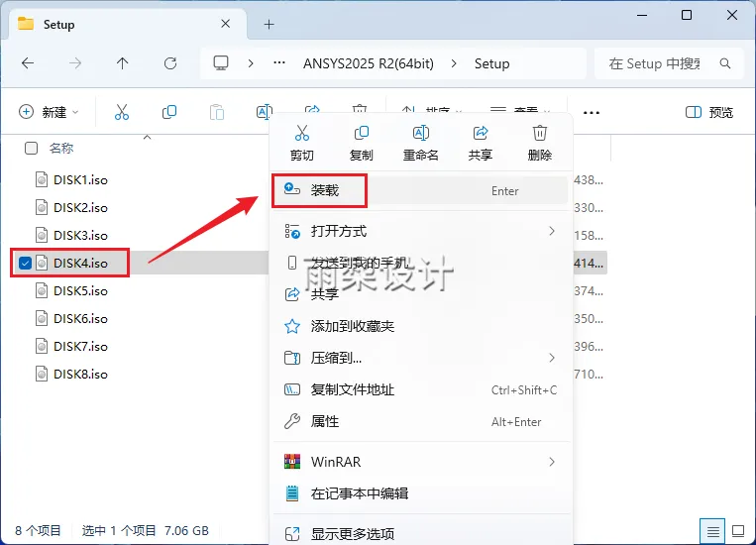Select the DISK5.iso file
The width and height of the screenshot is (756, 545).
80,290
